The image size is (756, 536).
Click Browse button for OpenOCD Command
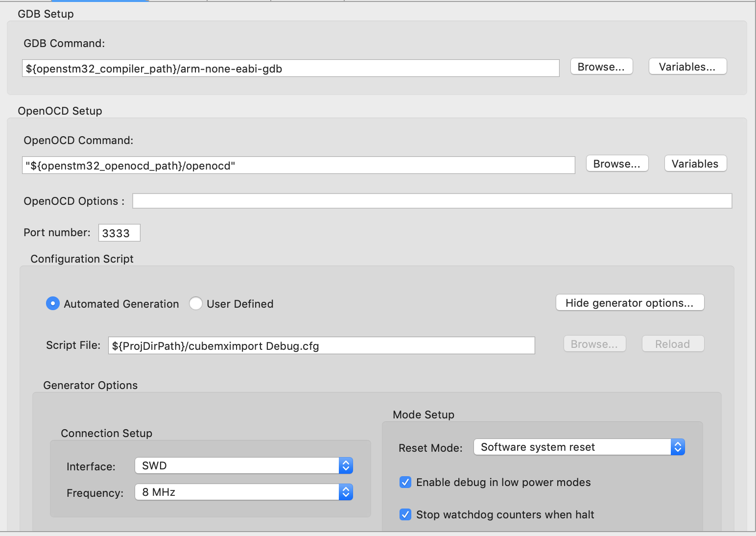(x=617, y=164)
